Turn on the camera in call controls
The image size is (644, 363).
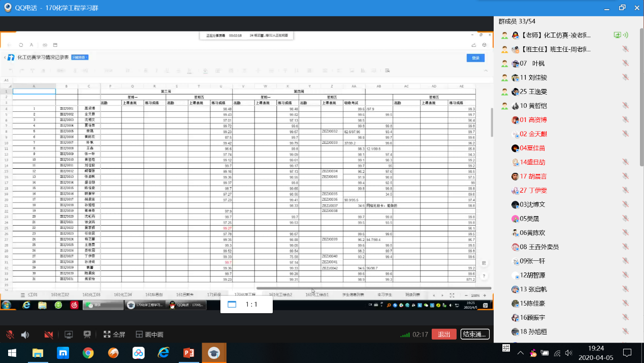(49, 335)
